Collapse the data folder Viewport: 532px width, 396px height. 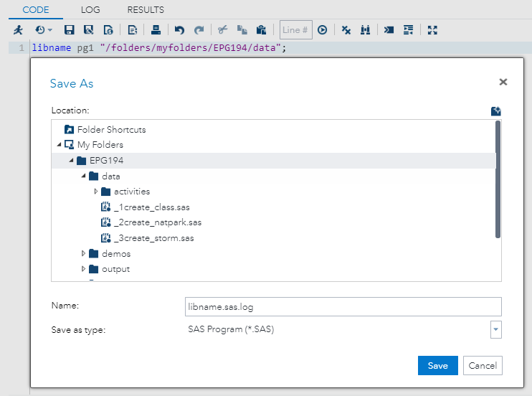83,176
